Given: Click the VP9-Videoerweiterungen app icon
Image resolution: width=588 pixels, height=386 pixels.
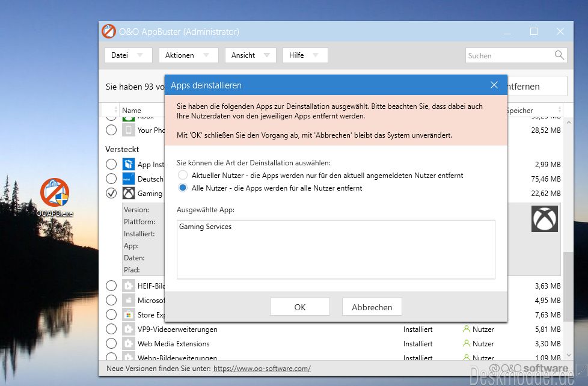Looking at the screenshot, I should (129, 329).
